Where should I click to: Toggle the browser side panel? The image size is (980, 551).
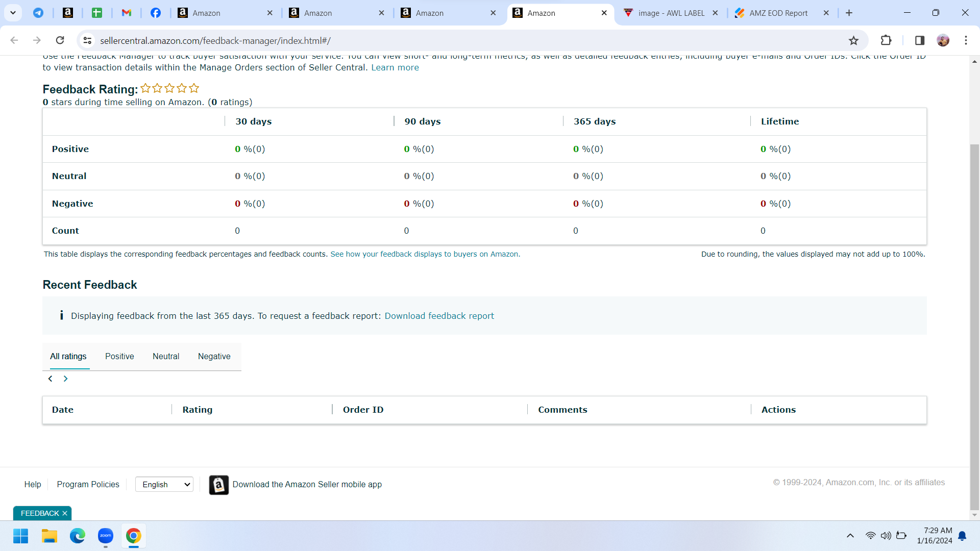pos(920,40)
